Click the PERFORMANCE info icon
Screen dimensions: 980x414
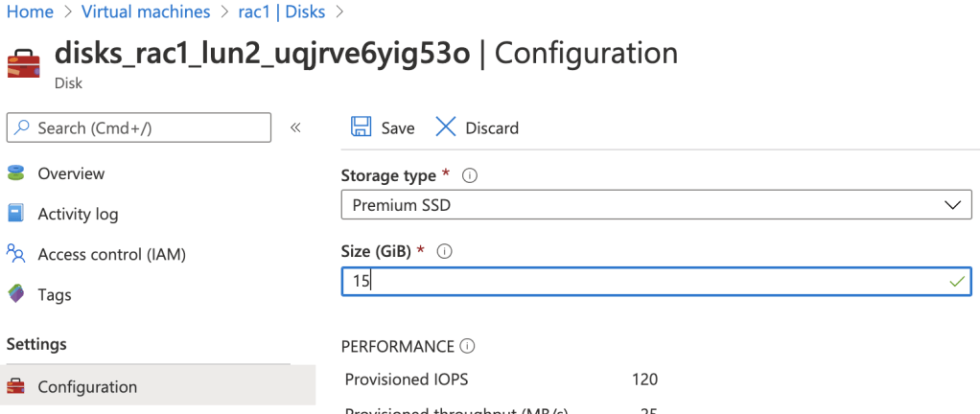(467, 347)
